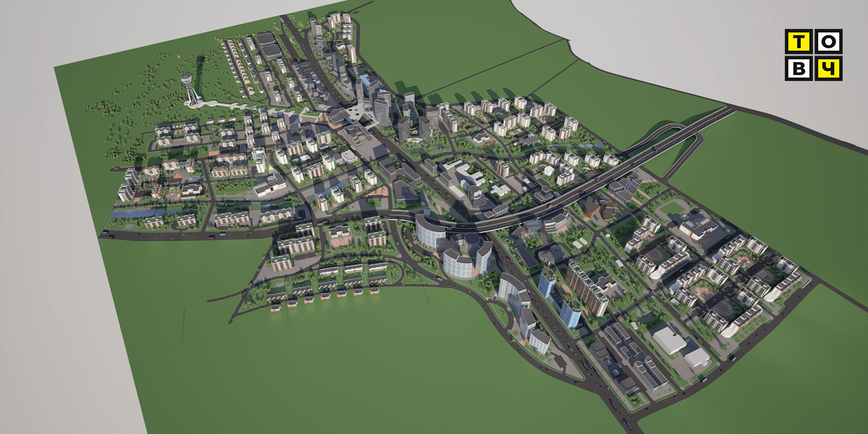Click the white O tile in the logo
The height and width of the screenshot is (434, 868).
click(829, 42)
